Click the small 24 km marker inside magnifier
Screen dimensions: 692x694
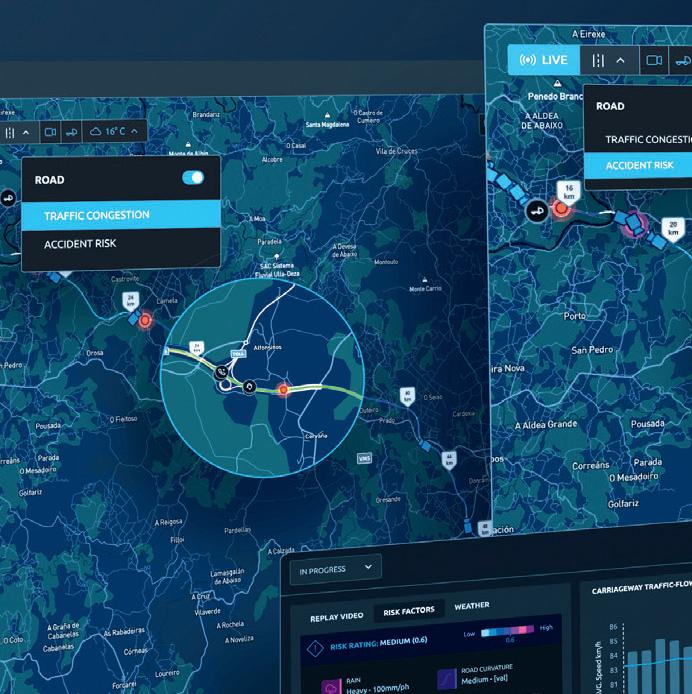[x=197, y=347]
